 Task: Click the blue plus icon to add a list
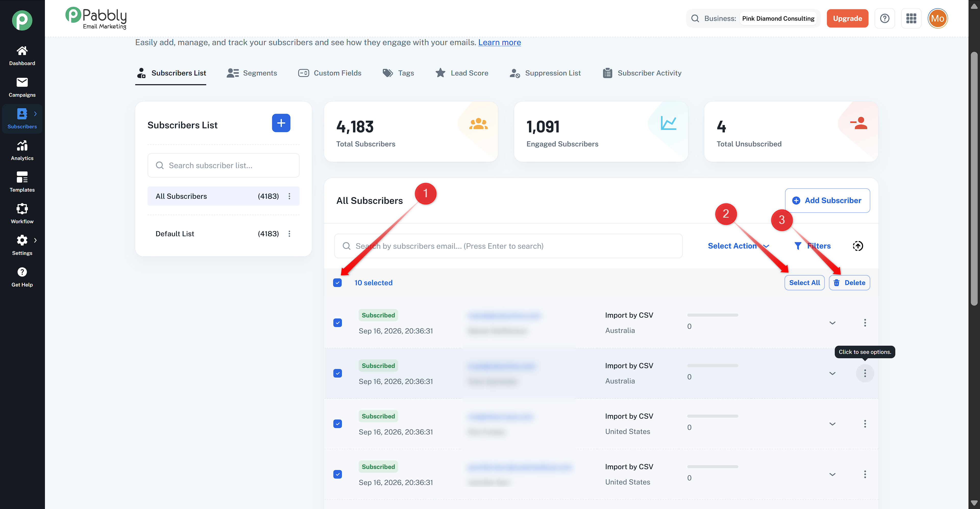pyautogui.click(x=281, y=123)
